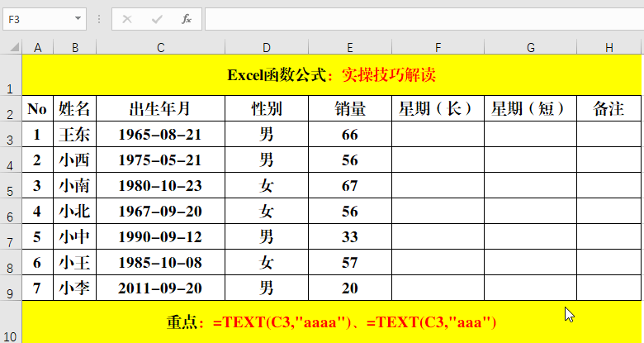Click header cell '出生年月'

pos(161,108)
